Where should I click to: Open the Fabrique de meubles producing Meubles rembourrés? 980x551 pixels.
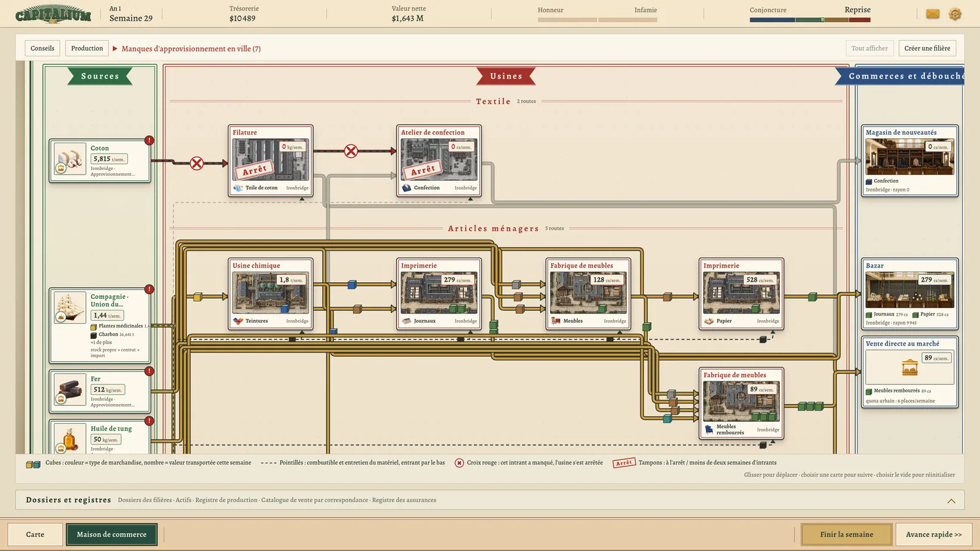tap(741, 403)
